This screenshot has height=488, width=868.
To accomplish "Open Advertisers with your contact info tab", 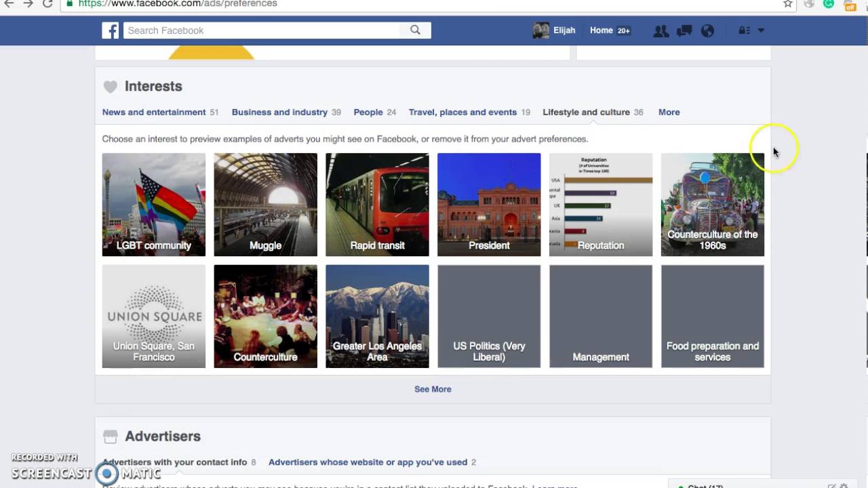I will [x=174, y=462].
